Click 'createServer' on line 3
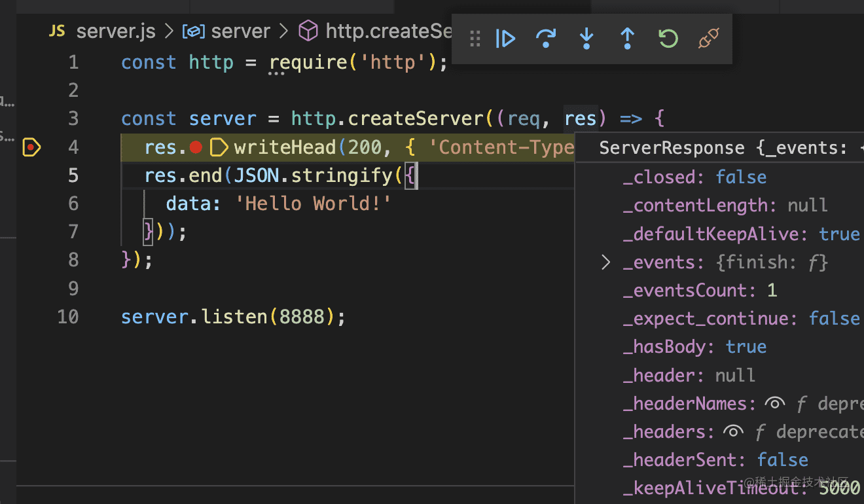Image resolution: width=864 pixels, height=504 pixels. [x=416, y=119]
